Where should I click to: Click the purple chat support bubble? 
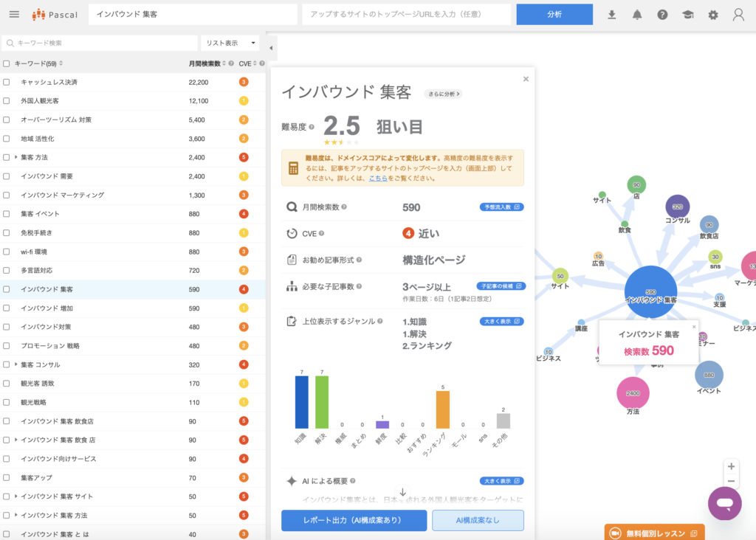pos(724,503)
